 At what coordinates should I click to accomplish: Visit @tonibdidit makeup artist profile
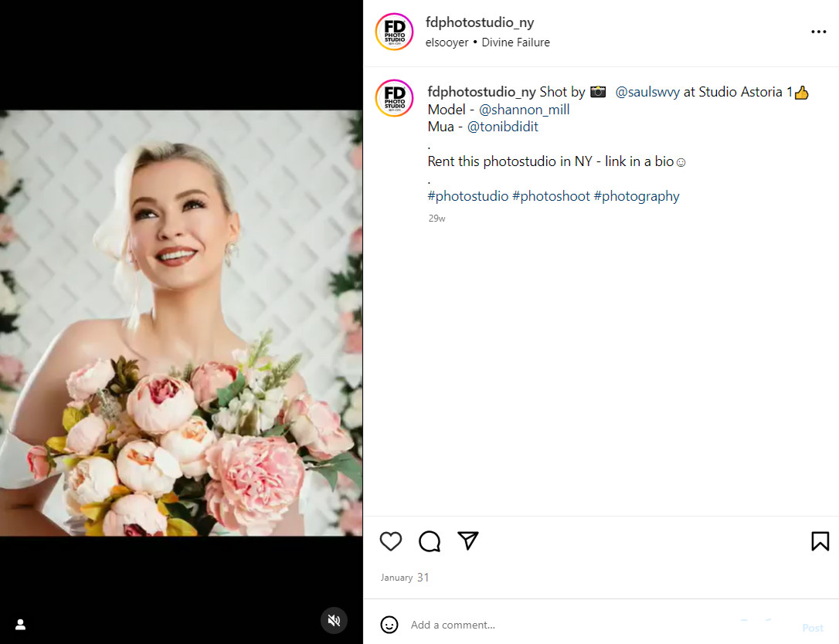tap(502, 127)
